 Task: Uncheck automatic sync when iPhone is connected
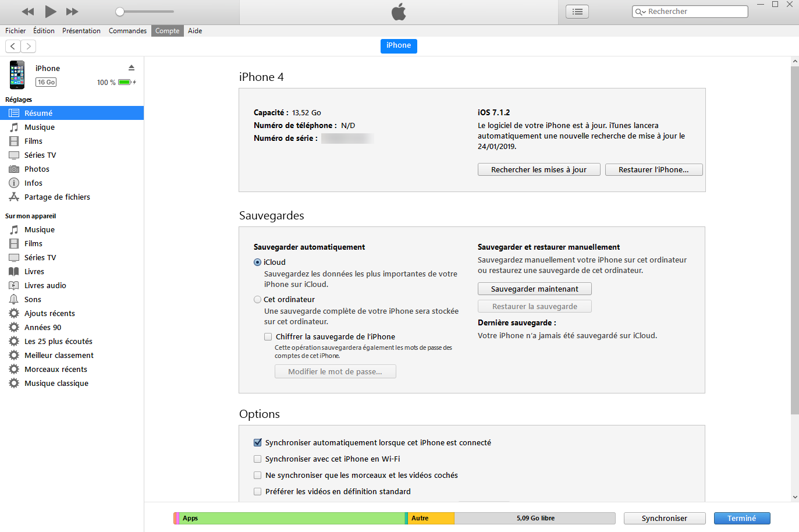pos(258,443)
